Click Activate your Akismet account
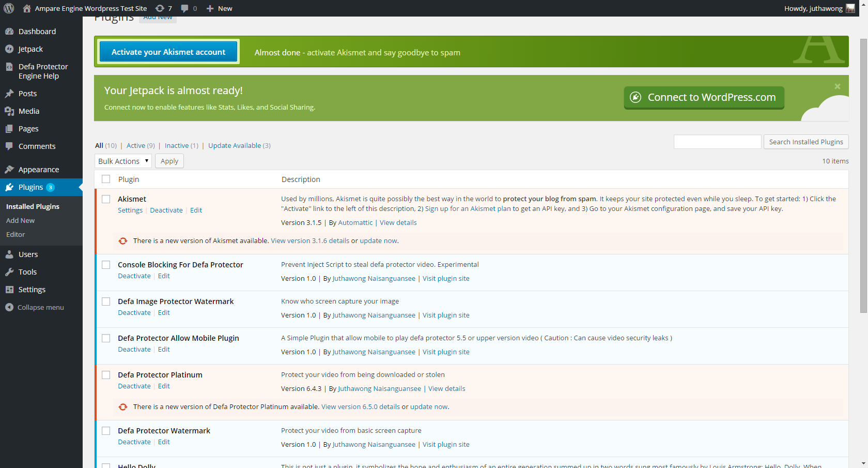This screenshot has width=868, height=468. coord(168,52)
